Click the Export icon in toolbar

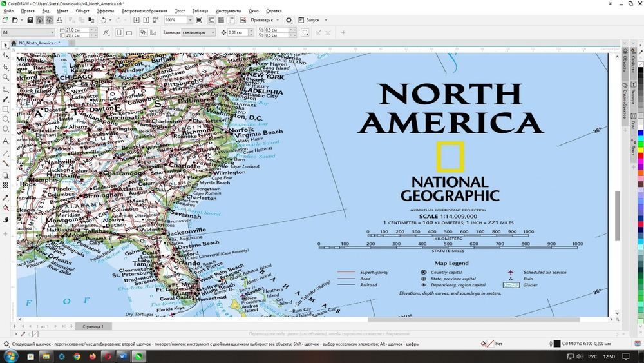tap(146, 20)
